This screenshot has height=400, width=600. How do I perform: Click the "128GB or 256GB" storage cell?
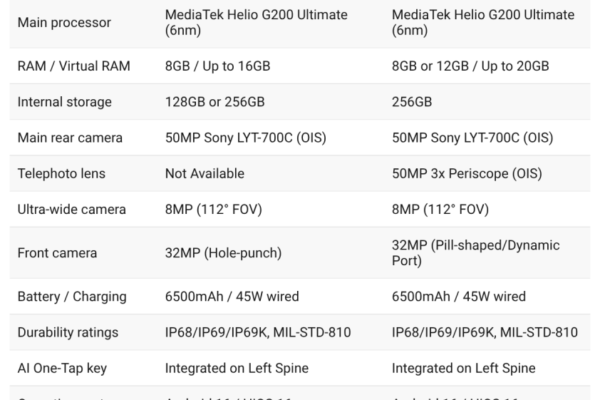click(x=221, y=102)
